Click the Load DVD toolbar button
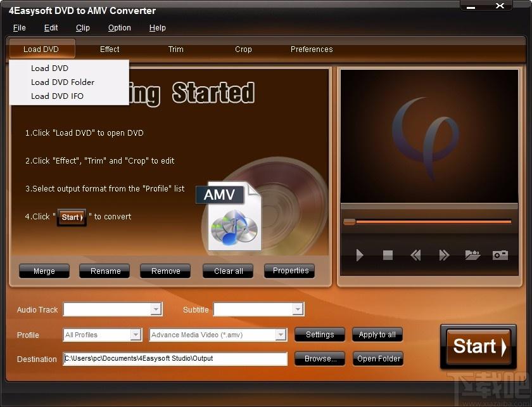Viewport: 532px width, 407px height. [x=41, y=49]
